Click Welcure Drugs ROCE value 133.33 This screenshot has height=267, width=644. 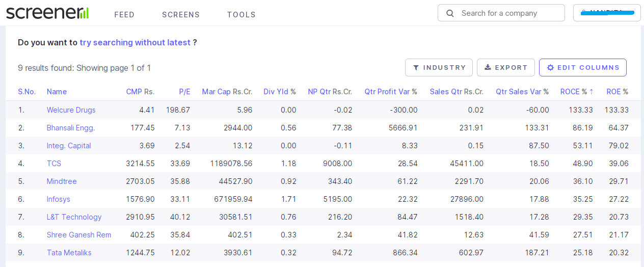pos(581,110)
